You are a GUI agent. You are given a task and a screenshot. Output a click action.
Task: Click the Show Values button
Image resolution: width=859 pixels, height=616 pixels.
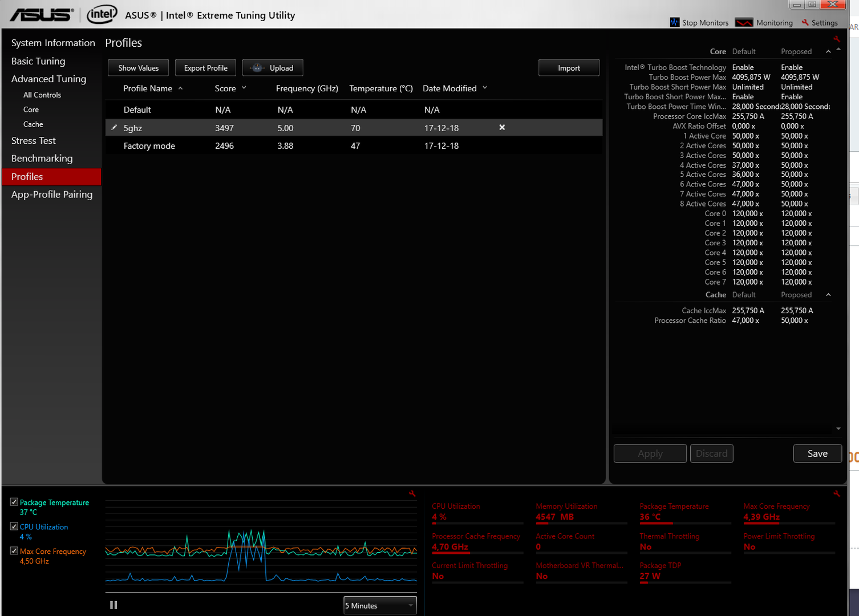click(x=138, y=68)
